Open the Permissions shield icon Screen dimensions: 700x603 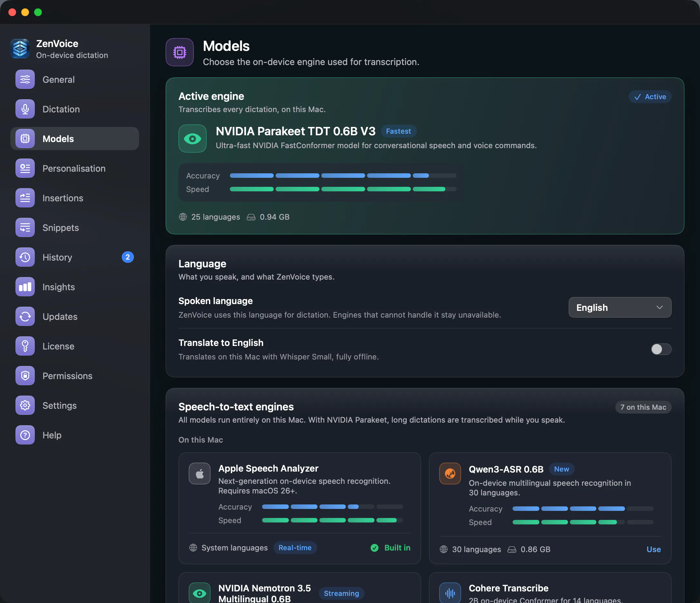(x=25, y=376)
